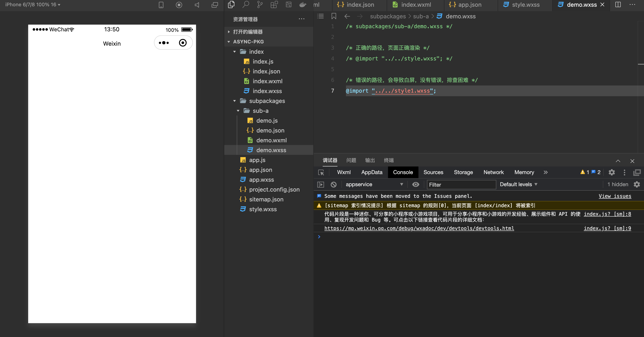Open the source control branch icon
The width and height of the screenshot is (644, 337).
point(260,4)
